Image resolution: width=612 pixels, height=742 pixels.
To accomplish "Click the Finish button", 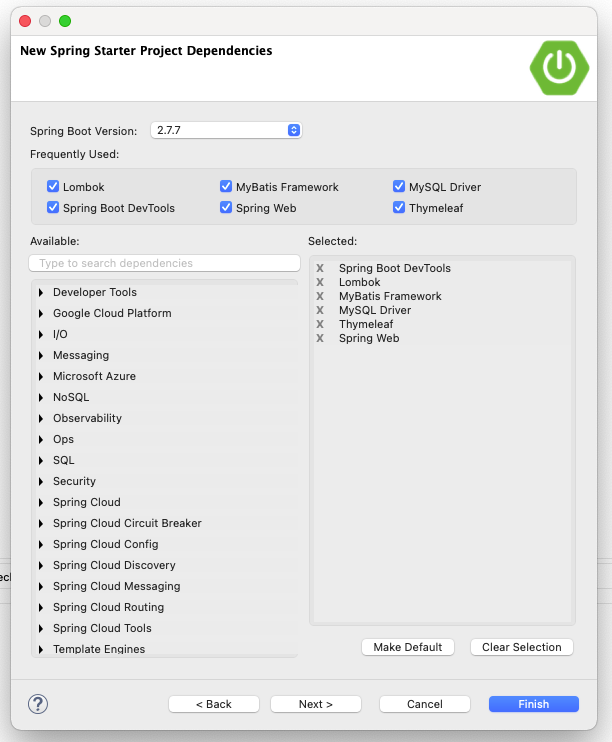I will (533, 704).
